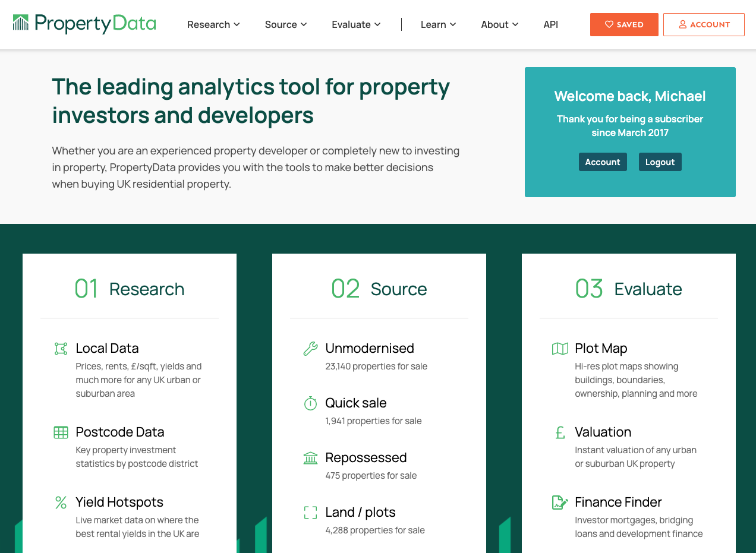Click the Finance Finder document icon

[560, 503]
